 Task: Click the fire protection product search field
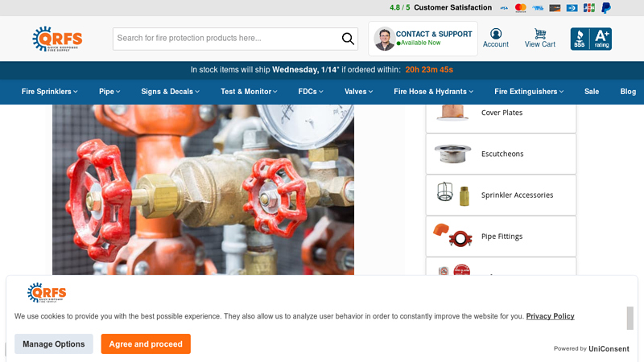227,39
